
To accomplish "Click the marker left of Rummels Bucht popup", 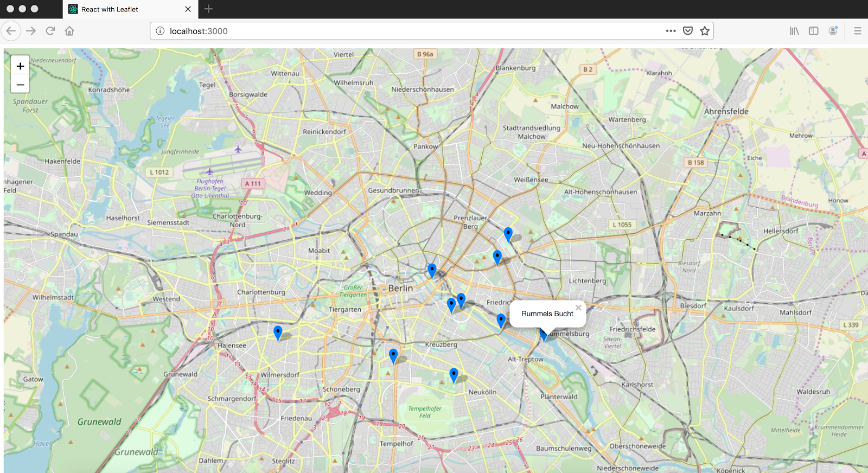I will point(501,321).
